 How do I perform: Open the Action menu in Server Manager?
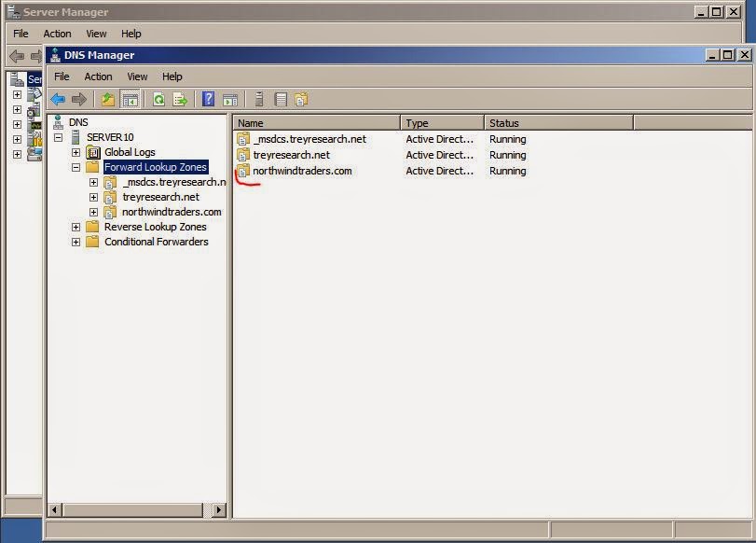coord(58,34)
